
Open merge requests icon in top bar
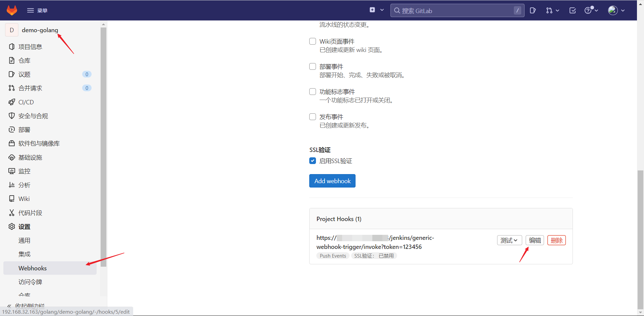pos(549,10)
